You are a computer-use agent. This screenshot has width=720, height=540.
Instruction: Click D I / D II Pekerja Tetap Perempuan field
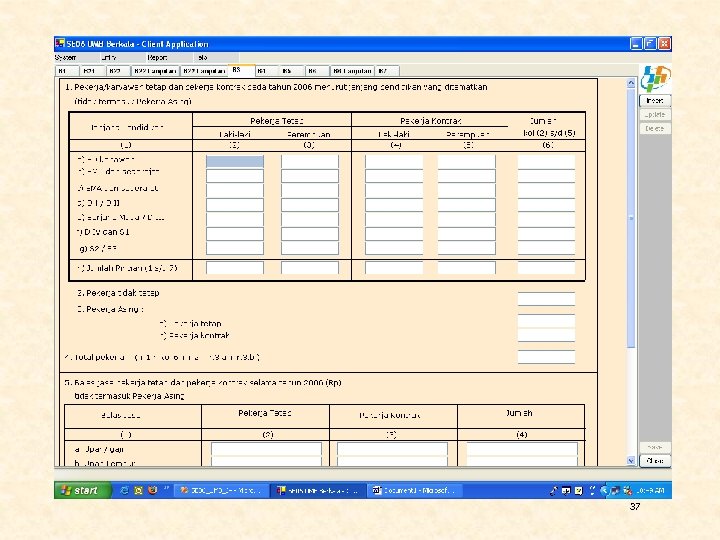pos(309,205)
